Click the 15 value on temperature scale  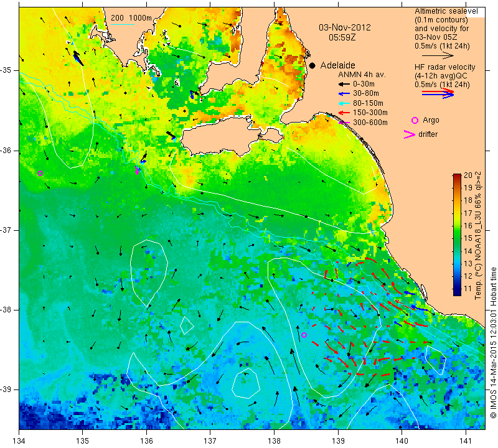click(x=468, y=238)
